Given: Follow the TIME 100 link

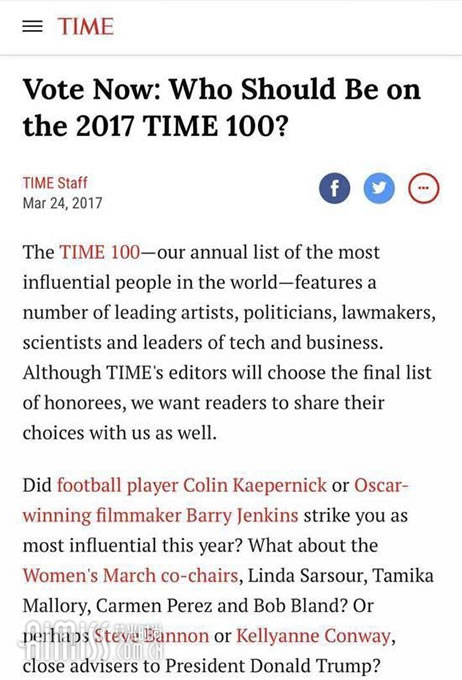Looking at the screenshot, I should coord(100,252).
